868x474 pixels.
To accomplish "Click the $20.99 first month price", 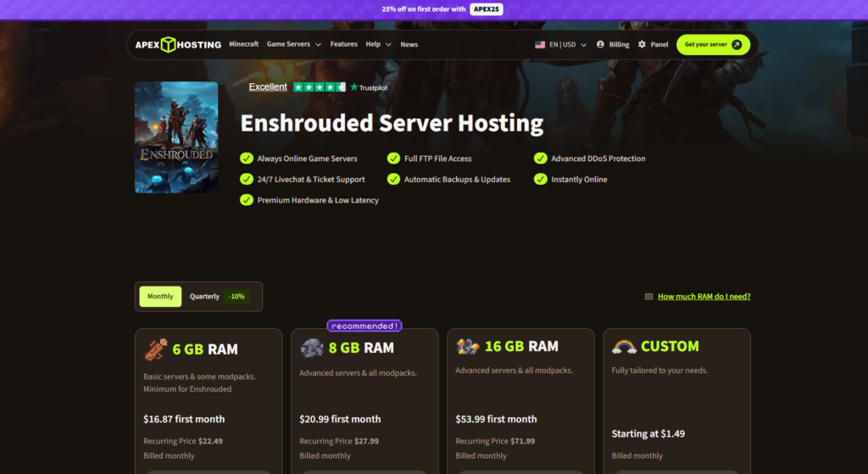I will 340,419.
